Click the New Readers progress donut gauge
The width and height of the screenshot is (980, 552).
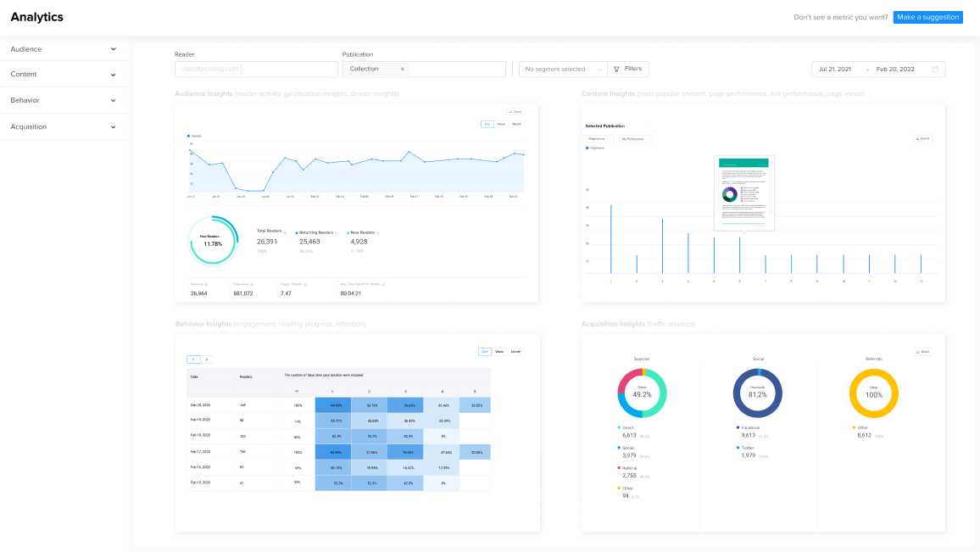(x=213, y=240)
